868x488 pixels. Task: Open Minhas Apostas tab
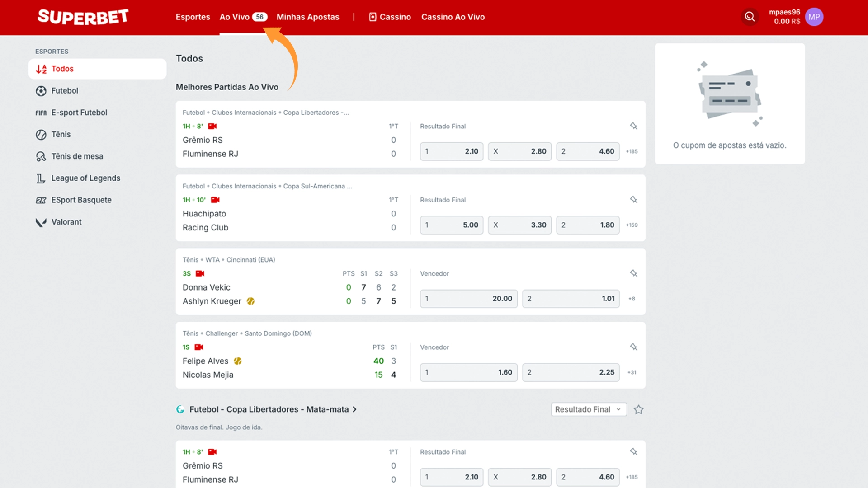(308, 17)
